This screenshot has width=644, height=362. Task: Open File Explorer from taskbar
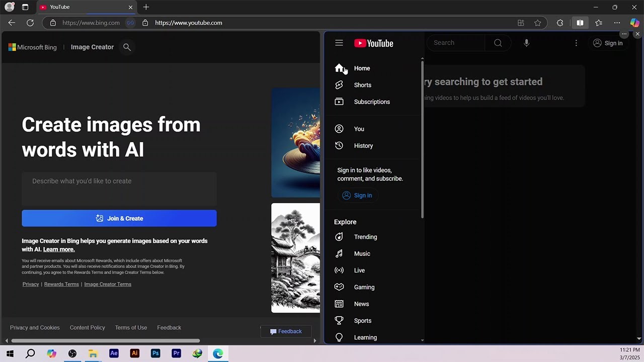[x=93, y=353]
